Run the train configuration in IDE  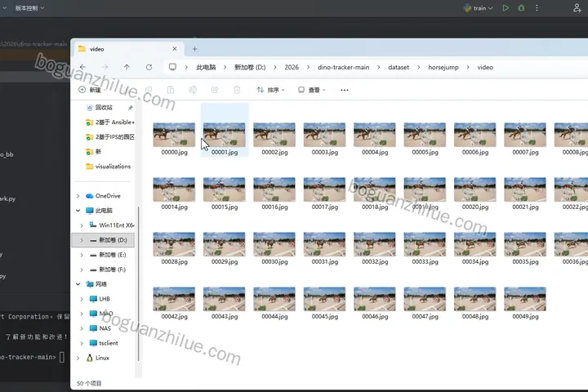(506, 8)
